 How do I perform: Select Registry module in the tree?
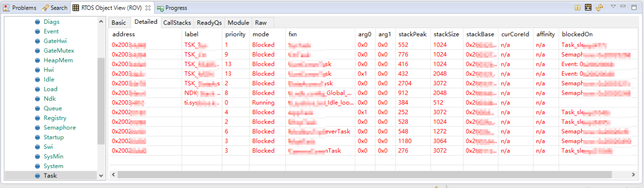point(55,118)
